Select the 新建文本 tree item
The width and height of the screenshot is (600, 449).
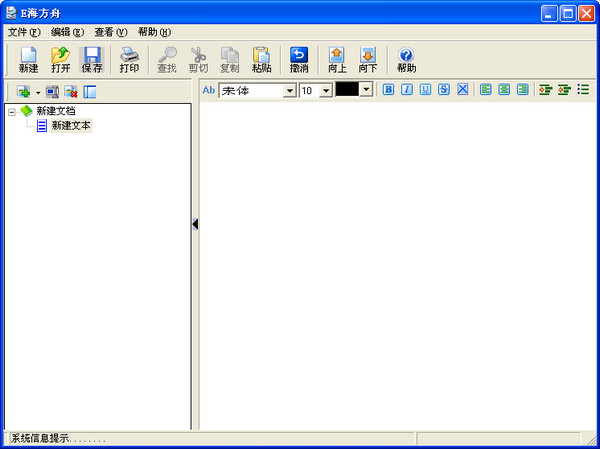(x=70, y=125)
